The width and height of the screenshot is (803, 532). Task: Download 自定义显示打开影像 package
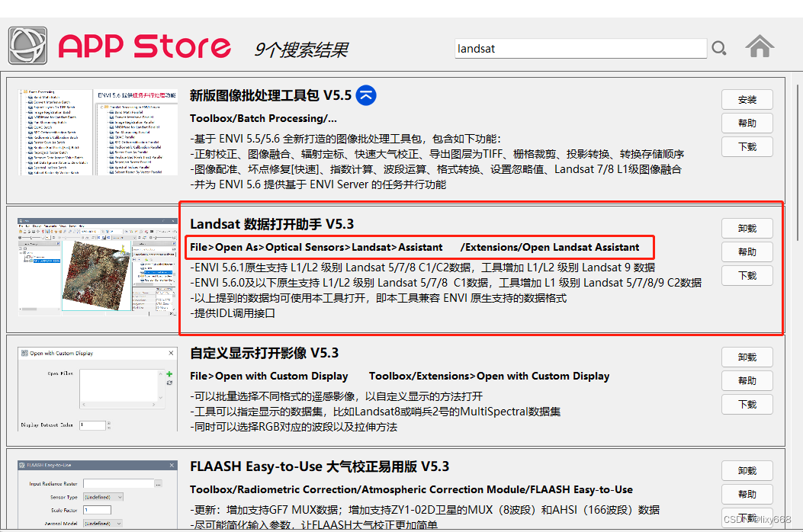coord(747,405)
